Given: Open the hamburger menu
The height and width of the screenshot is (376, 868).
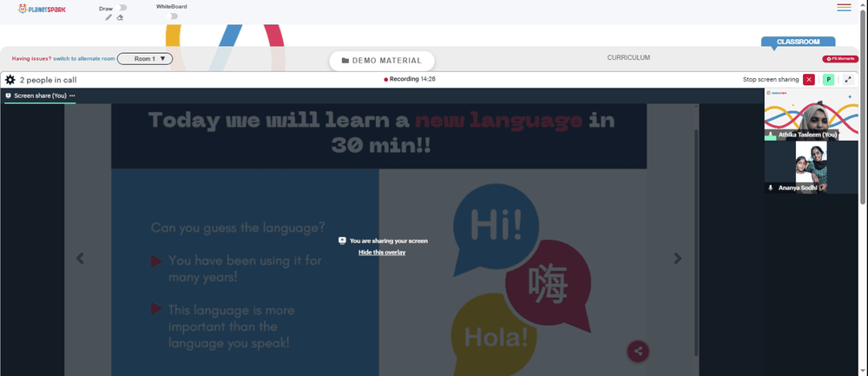Looking at the screenshot, I should tap(844, 7).
